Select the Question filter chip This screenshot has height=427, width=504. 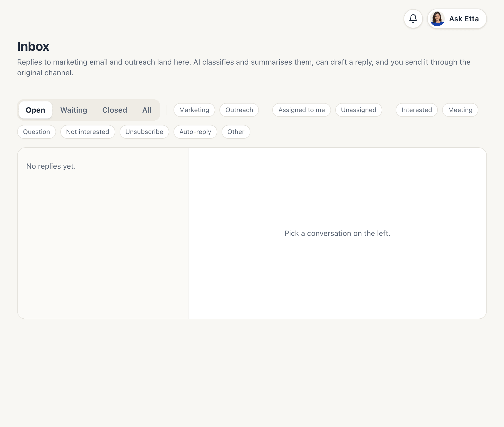pyautogui.click(x=37, y=132)
